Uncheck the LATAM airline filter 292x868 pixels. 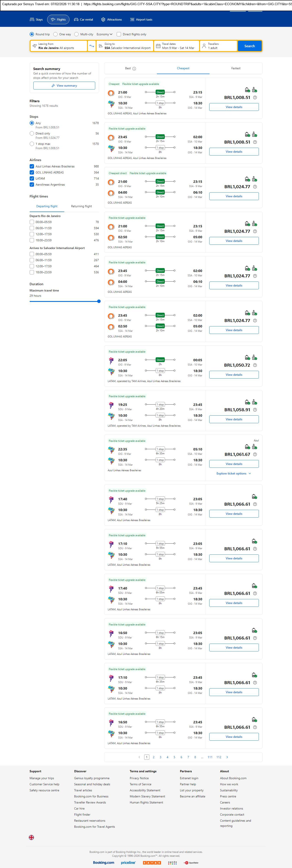32,179
